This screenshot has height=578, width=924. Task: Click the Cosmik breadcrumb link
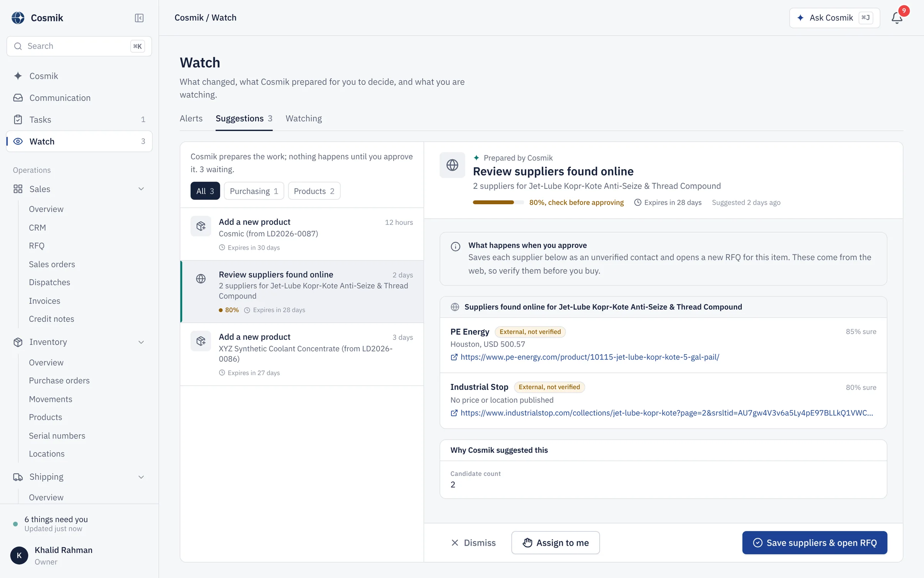pyautogui.click(x=189, y=18)
